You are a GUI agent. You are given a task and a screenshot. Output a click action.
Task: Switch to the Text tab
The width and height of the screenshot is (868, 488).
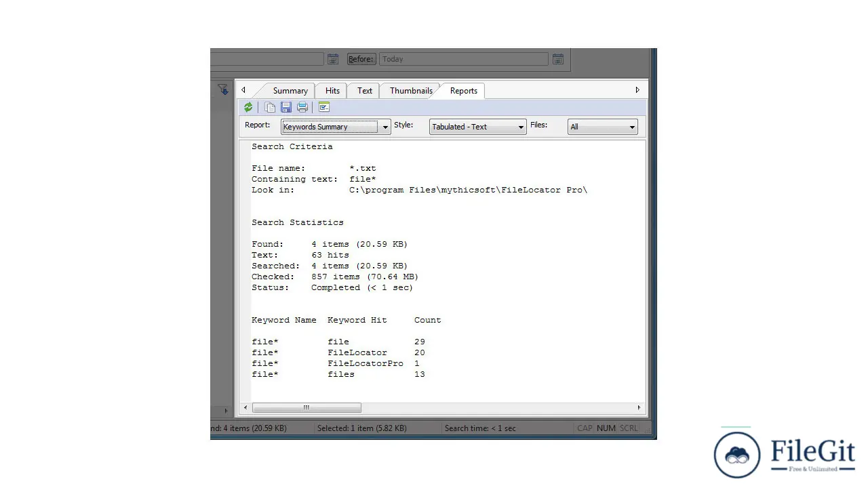[x=365, y=91]
